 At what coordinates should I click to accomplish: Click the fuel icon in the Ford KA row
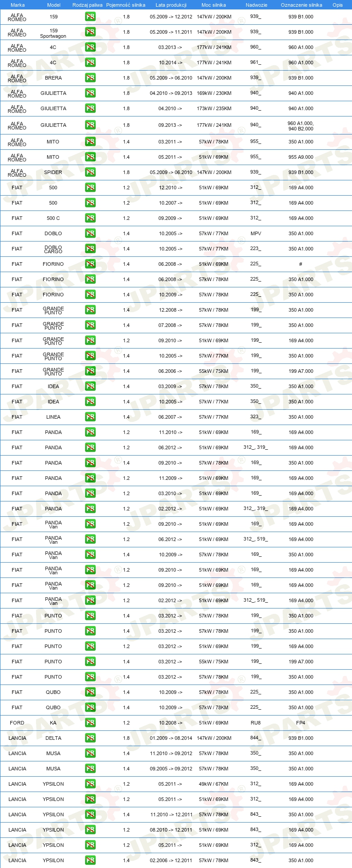click(90, 723)
